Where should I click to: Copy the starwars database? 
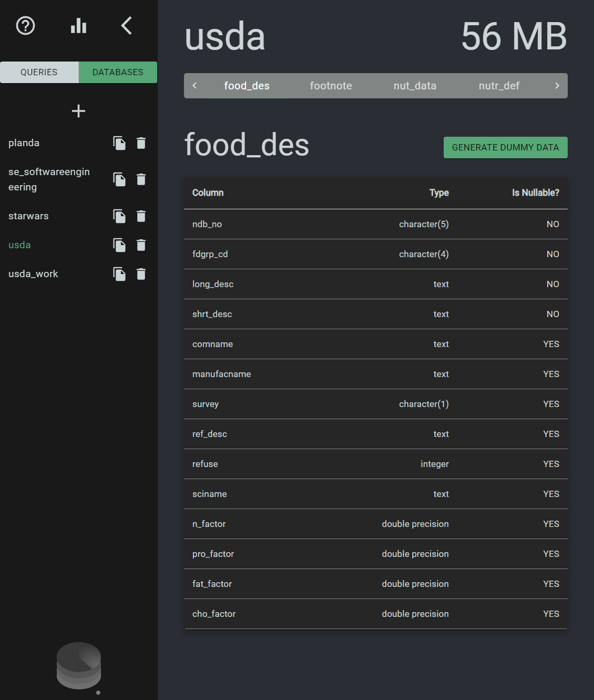pyautogui.click(x=119, y=216)
